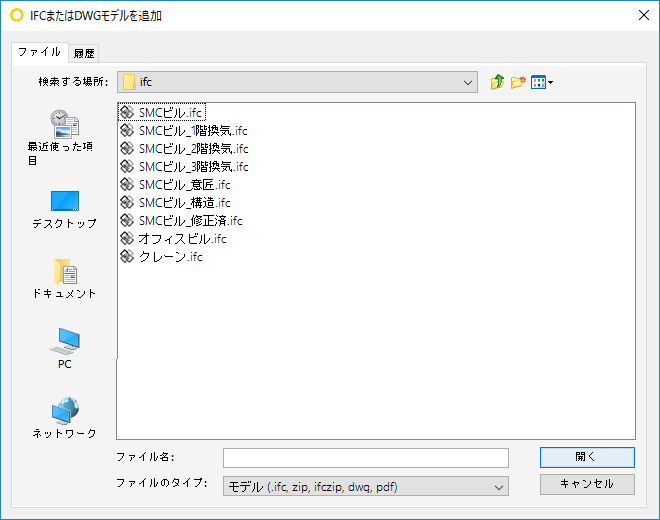Select file name SMCビル.ifc
Screen dimensions: 660x520
tap(170, 113)
